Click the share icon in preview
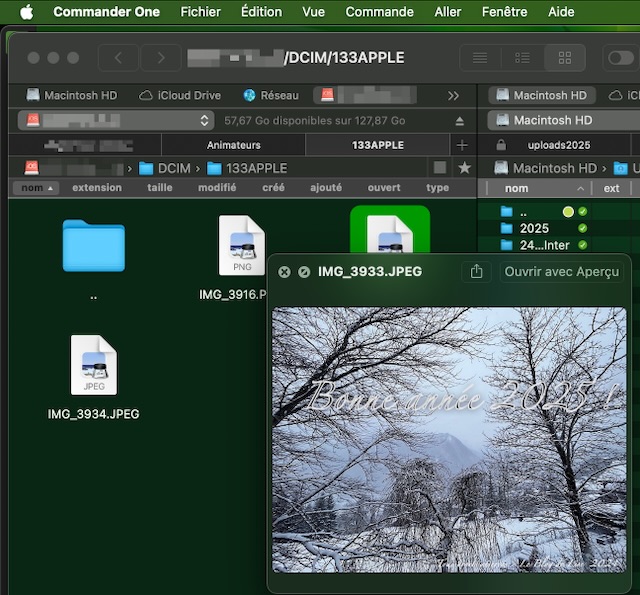Viewport: 640px width, 595px height. [477, 271]
